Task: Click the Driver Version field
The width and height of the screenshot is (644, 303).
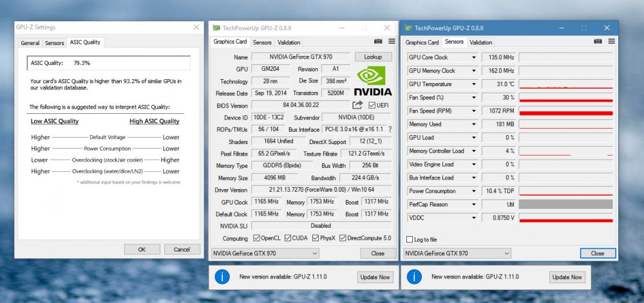Action: [x=321, y=190]
